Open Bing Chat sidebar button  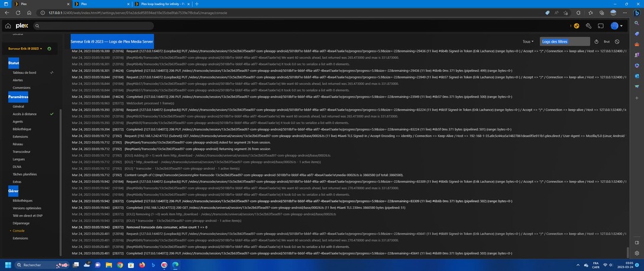[636, 13]
